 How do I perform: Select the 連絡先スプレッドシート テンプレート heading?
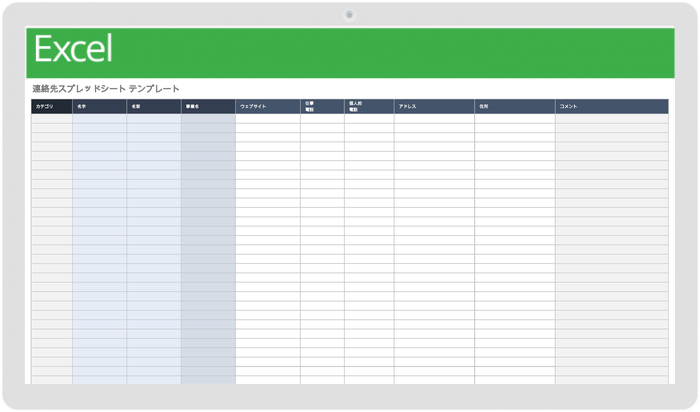coord(106,89)
